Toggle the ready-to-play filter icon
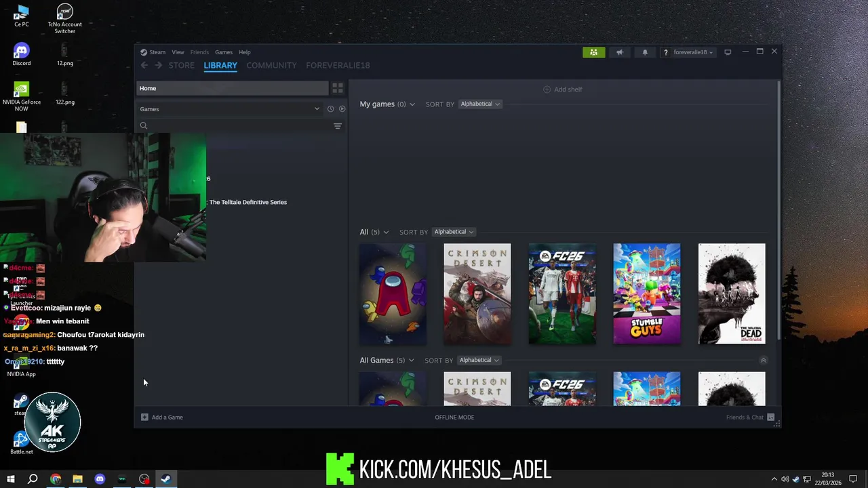The height and width of the screenshot is (488, 868). tap(342, 109)
